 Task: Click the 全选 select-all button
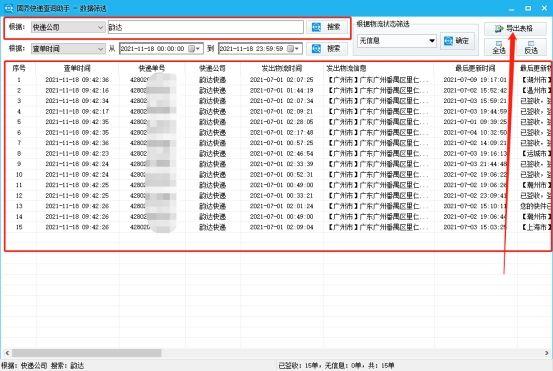(x=499, y=47)
